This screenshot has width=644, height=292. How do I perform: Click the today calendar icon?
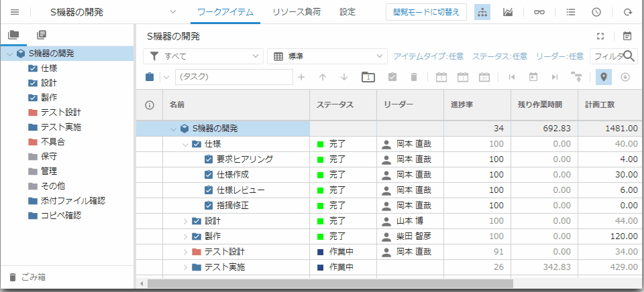[x=533, y=77]
